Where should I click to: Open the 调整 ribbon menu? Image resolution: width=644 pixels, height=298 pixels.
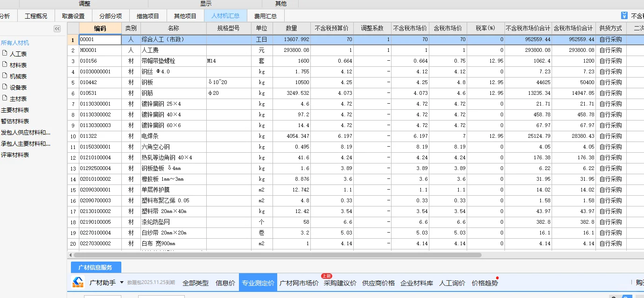84,3
